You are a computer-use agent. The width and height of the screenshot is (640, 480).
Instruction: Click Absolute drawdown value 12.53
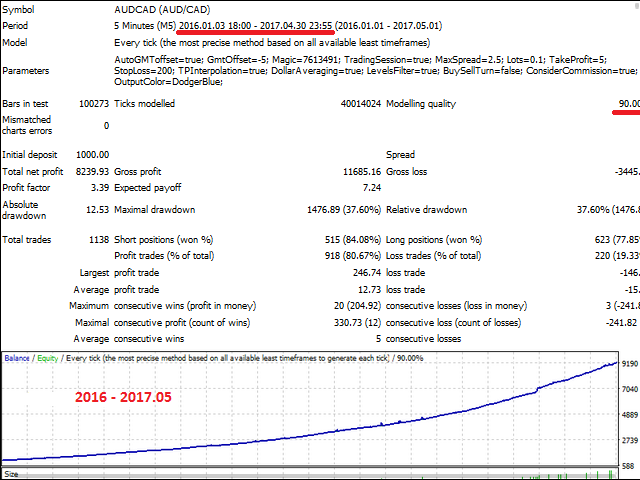coord(98,210)
